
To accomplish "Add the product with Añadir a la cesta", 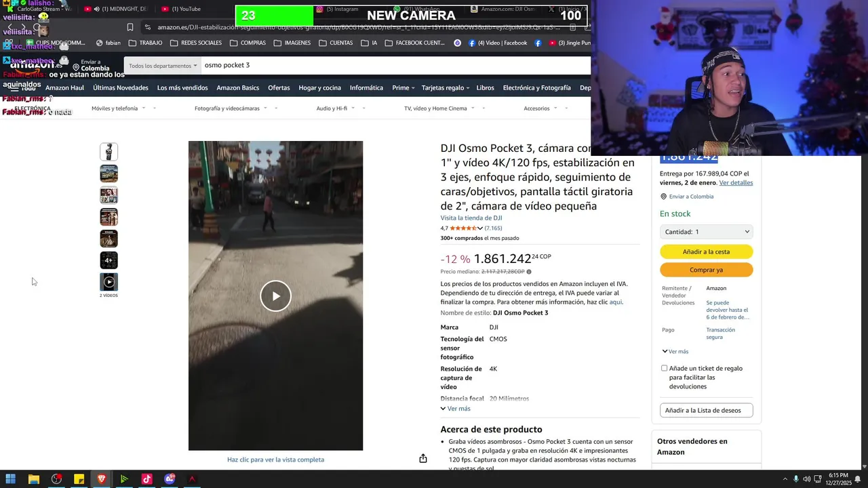I will click(706, 251).
